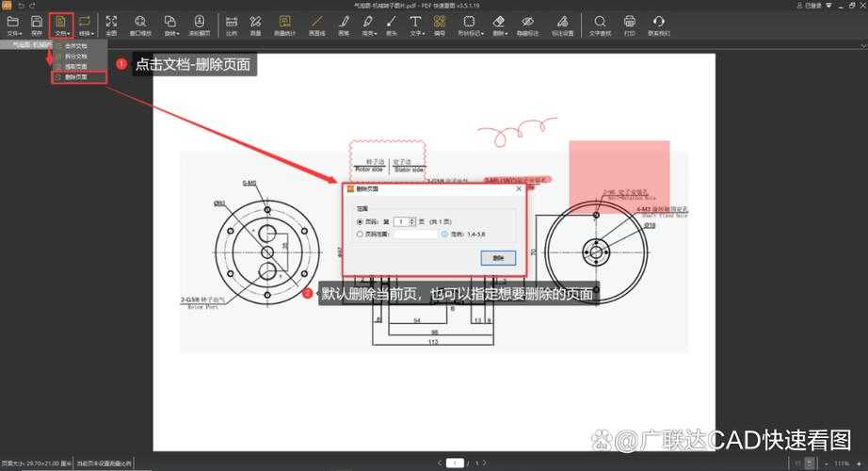The width and height of the screenshot is (868, 471).
Task: Click the page range text input field
Action: pyautogui.click(x=415, y=234)
